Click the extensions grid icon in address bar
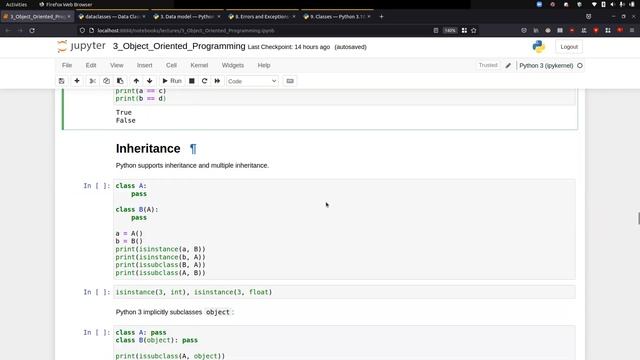 pyautogui.click(x=464, y=31)
